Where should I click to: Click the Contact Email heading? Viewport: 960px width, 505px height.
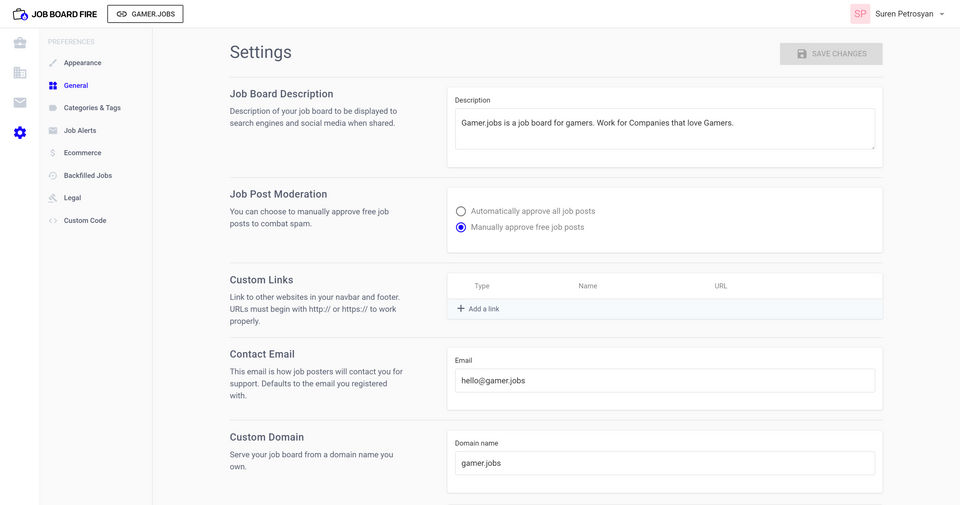262,354
